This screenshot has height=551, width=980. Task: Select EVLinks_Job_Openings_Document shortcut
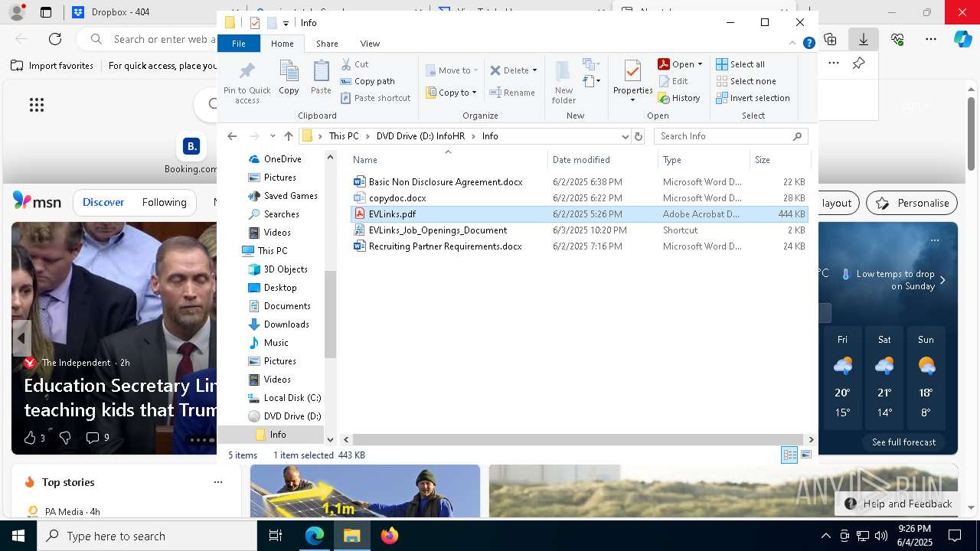point(579,230)
